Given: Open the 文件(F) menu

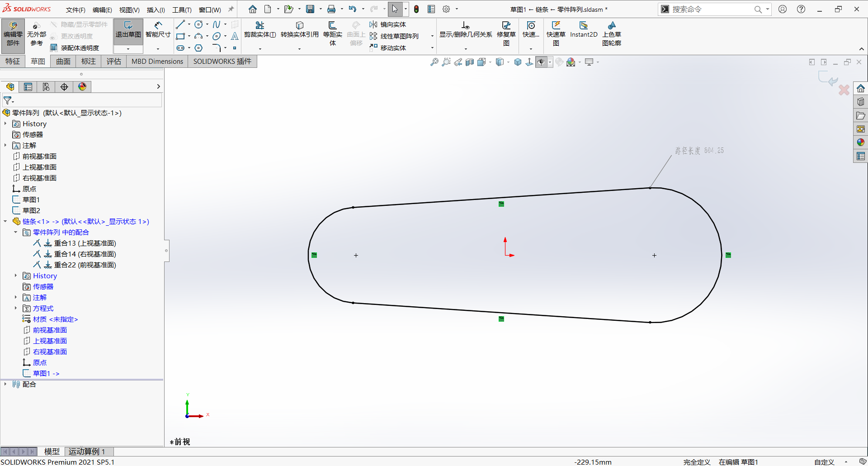Looking at the screenshot, I should 75,10.
